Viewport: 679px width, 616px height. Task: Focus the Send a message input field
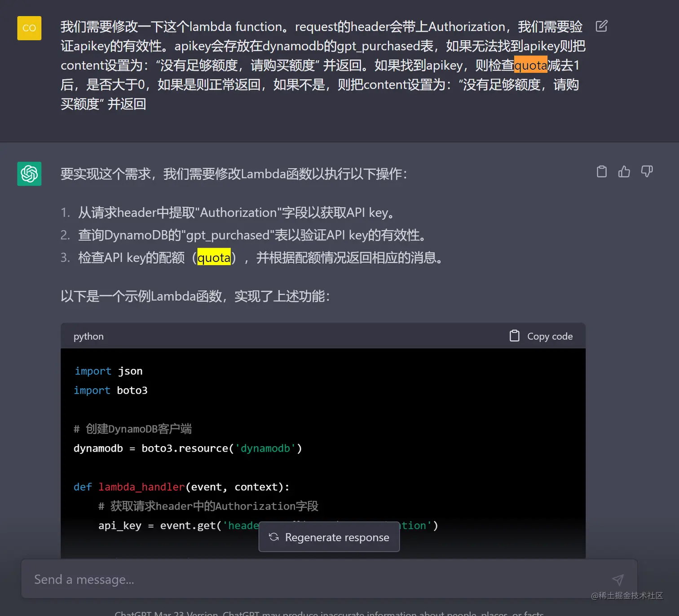point(329,579)
